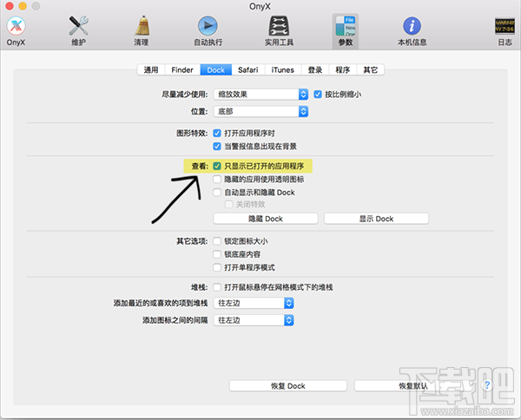Uncheck the 当警报信息出现在背景 checkbox
This screenshot has width=521, height=420.
217,147
